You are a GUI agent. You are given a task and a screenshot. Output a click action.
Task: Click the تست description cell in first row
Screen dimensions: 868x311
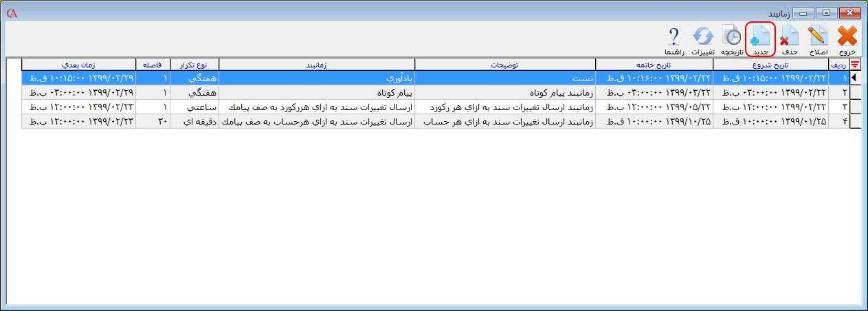505,78
